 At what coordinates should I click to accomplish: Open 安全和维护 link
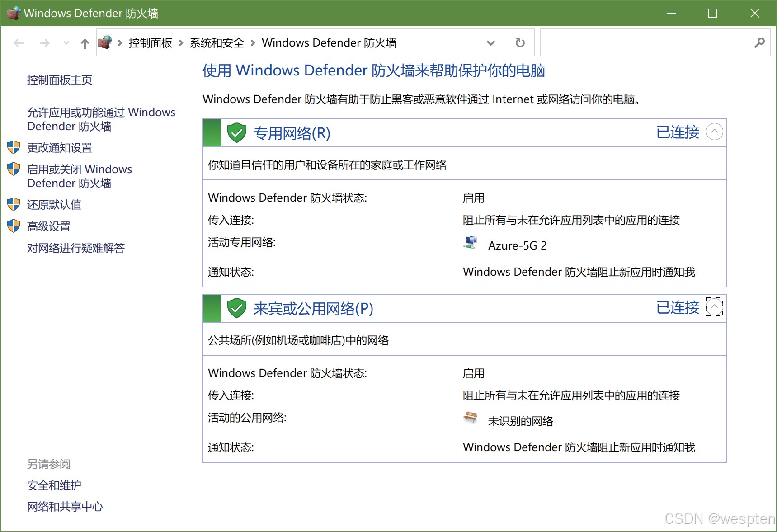pos(54,485)
